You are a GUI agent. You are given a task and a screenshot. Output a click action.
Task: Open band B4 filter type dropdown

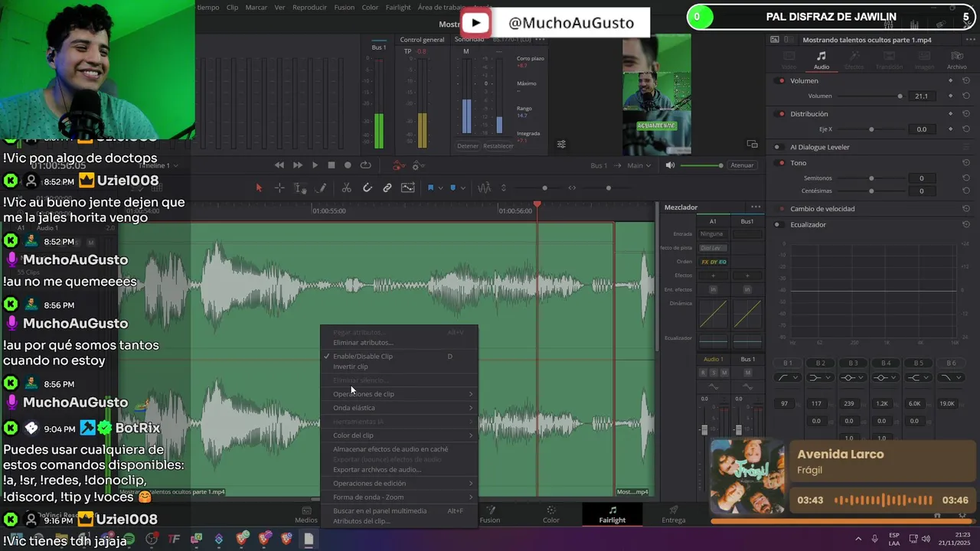tap(886, 377)
